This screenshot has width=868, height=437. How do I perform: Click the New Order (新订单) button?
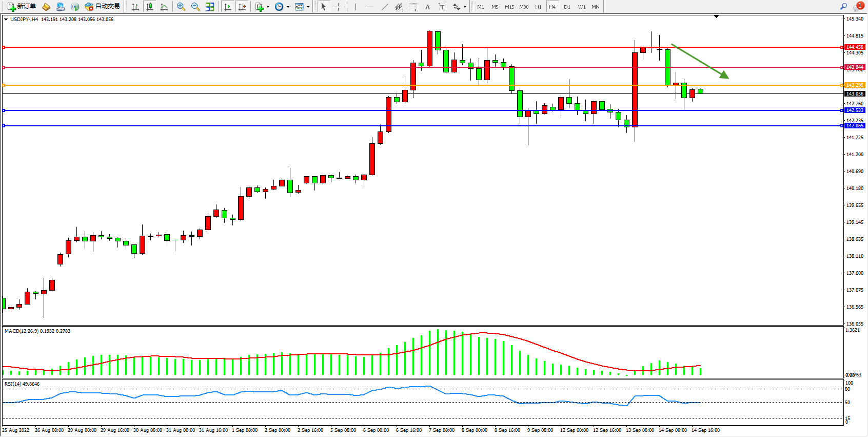tap(22, 7)
